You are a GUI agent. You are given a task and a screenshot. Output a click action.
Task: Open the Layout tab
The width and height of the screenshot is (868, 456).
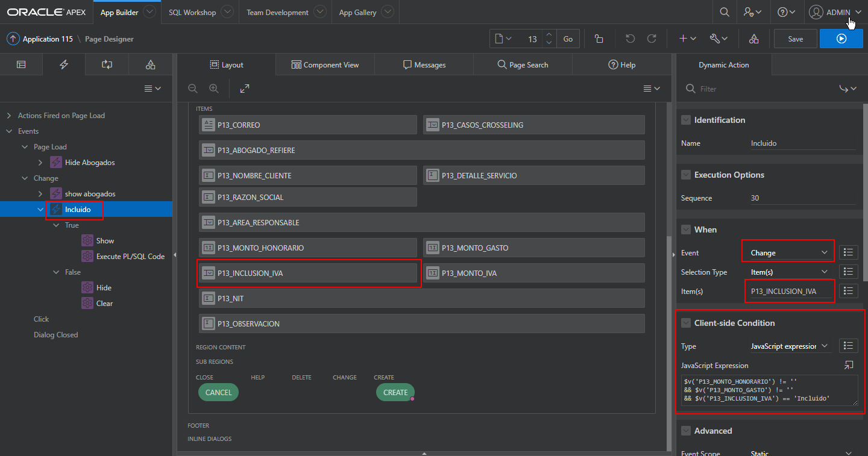pos(227,64)
